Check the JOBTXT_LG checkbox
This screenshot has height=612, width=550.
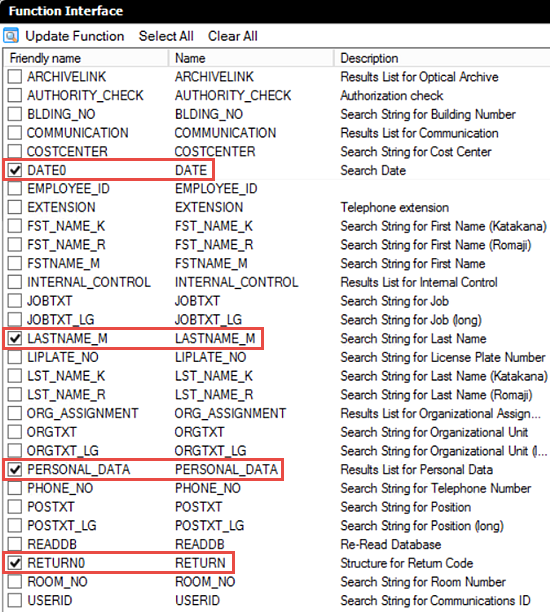click(15, 320)
